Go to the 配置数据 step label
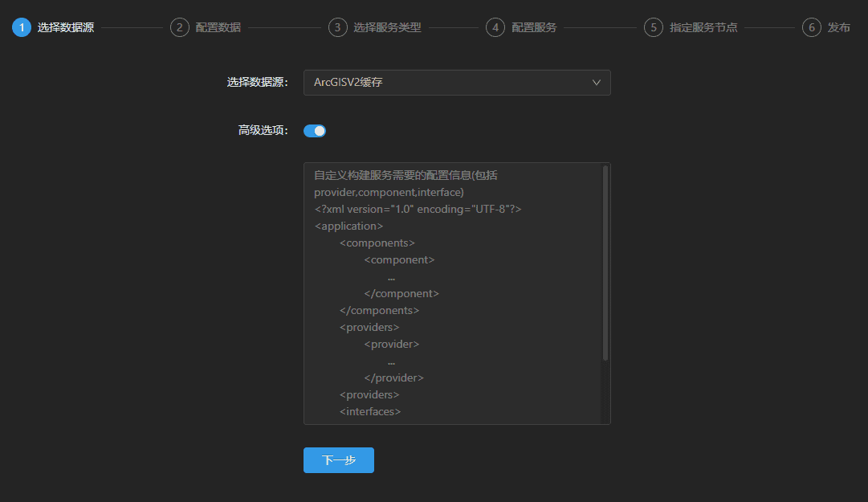This screenshot has width=868, height=502. click(x=218, y=27)
